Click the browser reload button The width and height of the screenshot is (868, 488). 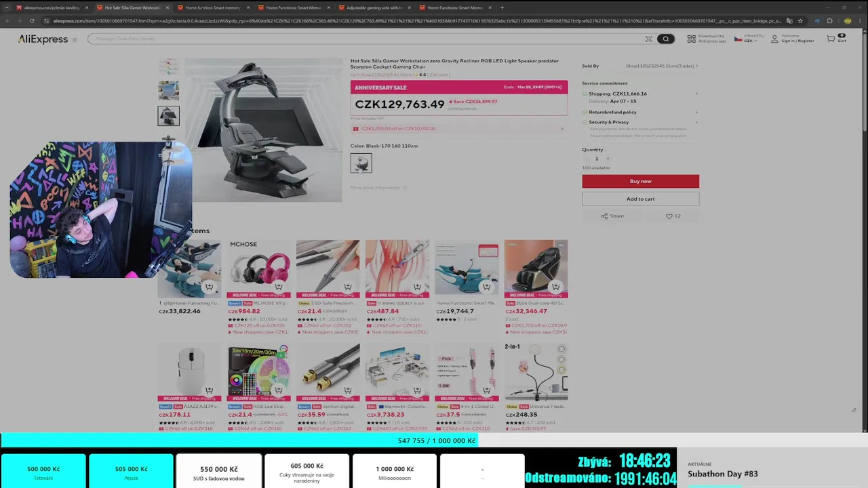tap(32, 21)
